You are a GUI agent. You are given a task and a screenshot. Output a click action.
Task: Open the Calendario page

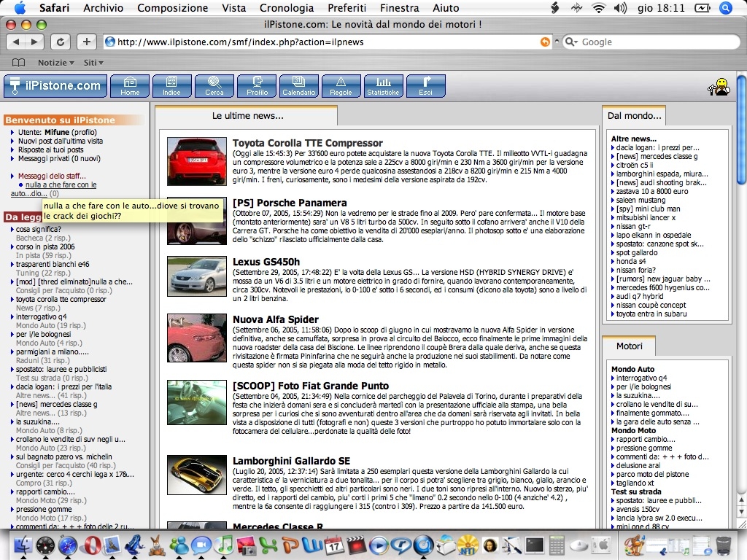pos(298,86)
